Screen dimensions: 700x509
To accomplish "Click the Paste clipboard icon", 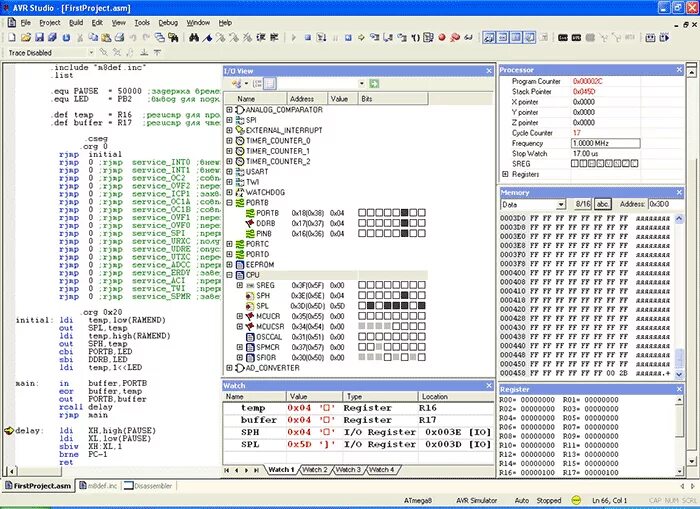I will point(106,38).
